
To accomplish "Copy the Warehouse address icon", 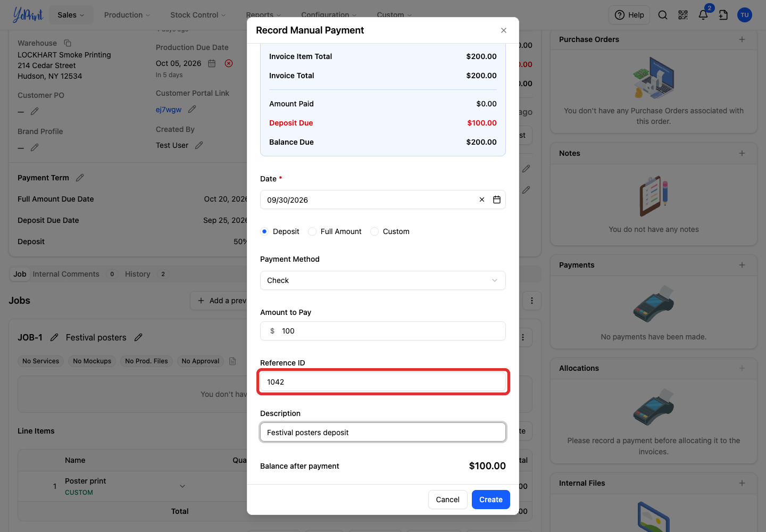I will pyautogui.click(x=68, y=43).
